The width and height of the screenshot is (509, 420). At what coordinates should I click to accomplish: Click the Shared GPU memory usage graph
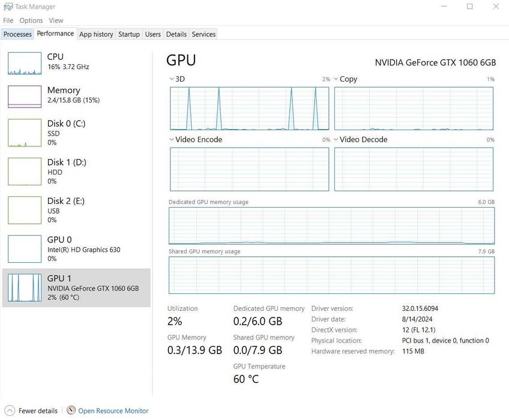(x=331, y=275)
